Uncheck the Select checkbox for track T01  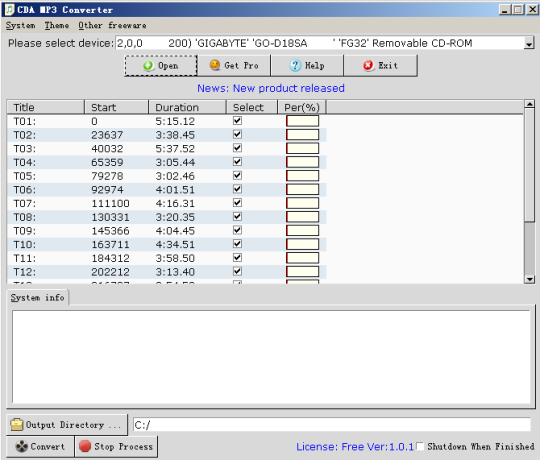pos(237,121)
